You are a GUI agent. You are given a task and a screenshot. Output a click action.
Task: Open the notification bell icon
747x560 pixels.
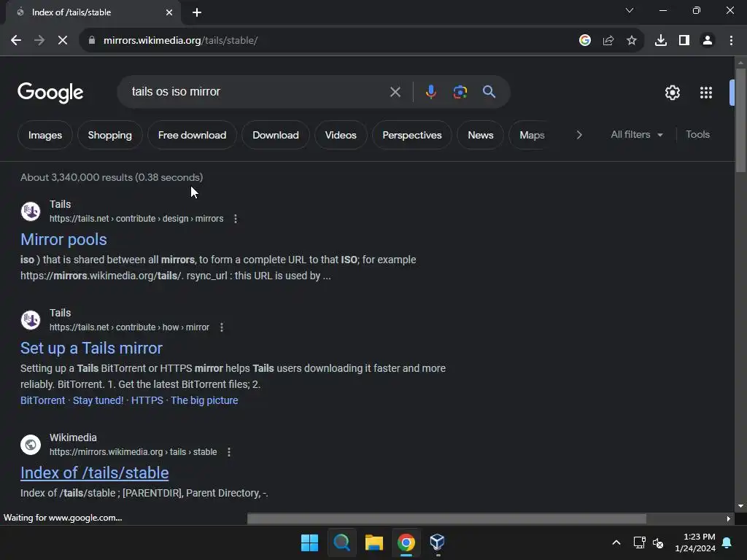pos(727,542)
